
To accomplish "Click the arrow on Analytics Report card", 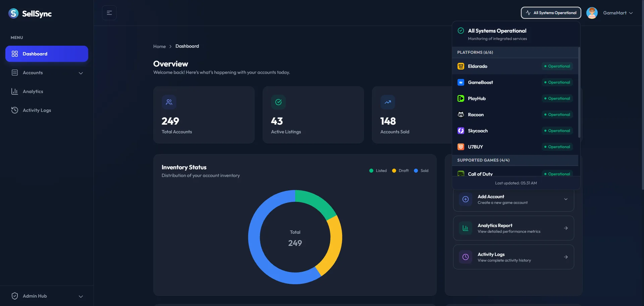I will 566,228.
